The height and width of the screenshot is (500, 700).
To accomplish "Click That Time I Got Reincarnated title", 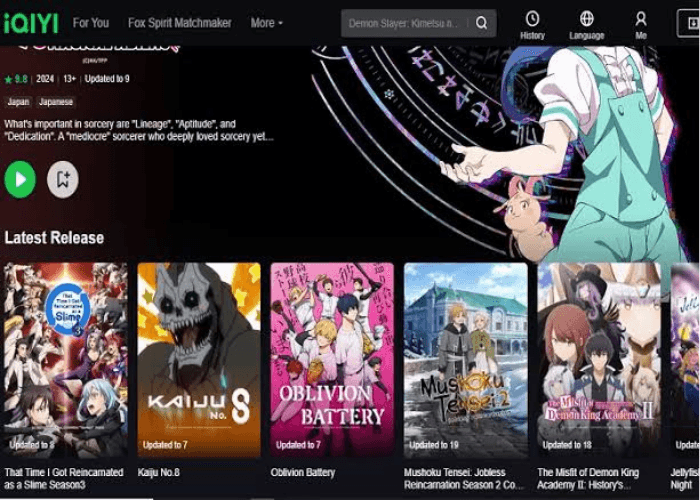I will [64, 479].
